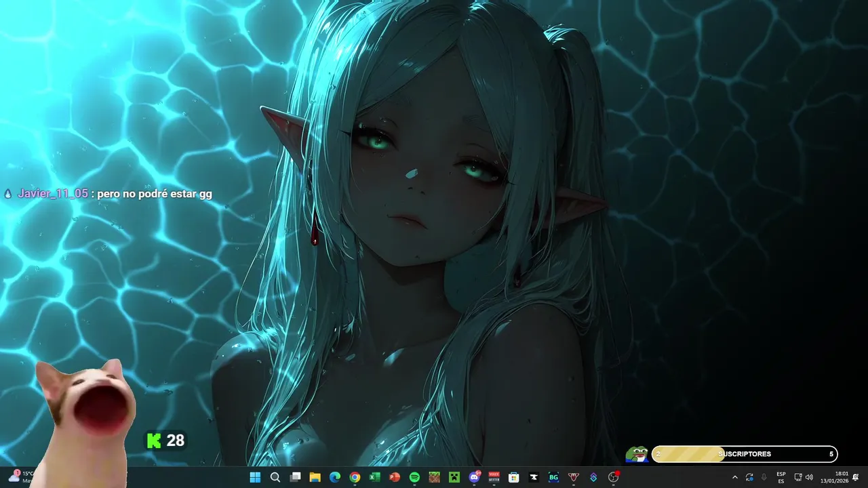Click the Pepe frog icon by subscriber bar
Screen dimensions: 868x488
pyautogui.click(x=637, y=454)
